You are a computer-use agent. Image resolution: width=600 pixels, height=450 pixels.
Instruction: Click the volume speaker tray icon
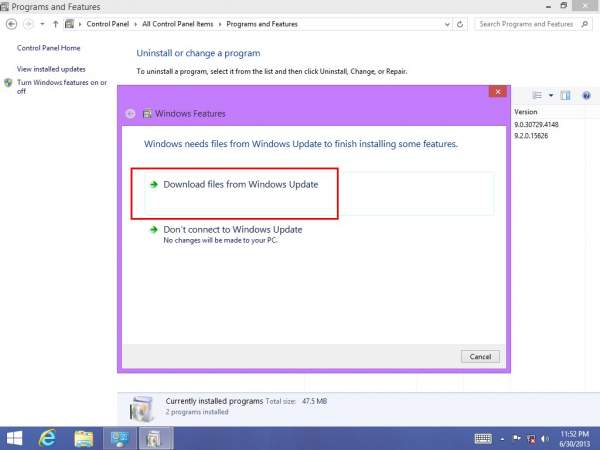click(545, 439)
